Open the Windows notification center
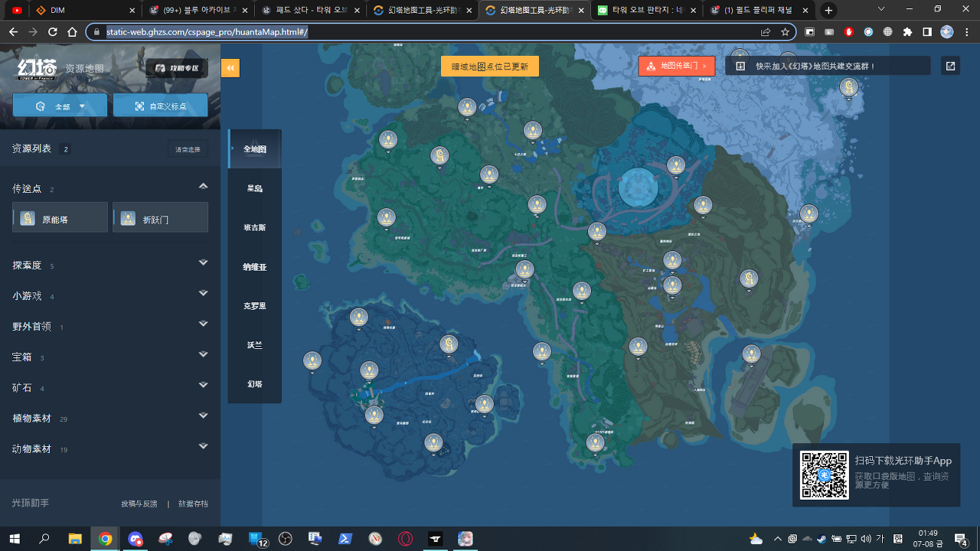The image size is (980, 551). 961,539
